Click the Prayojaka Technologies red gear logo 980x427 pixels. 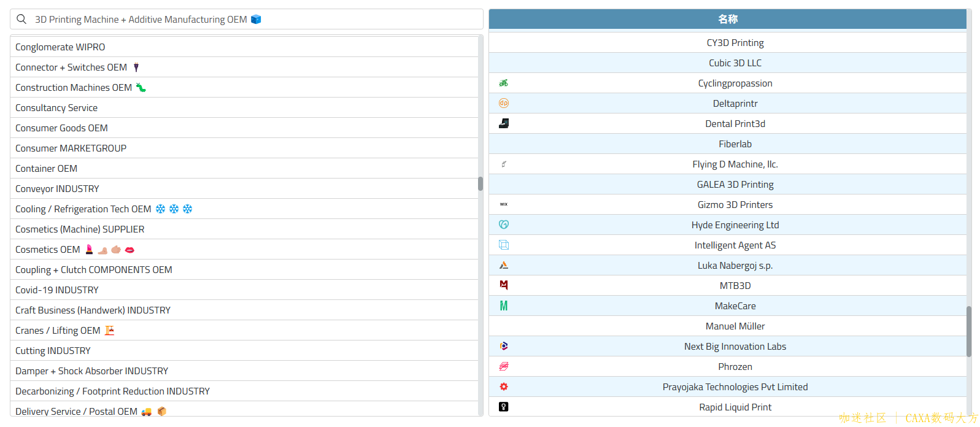504,387
